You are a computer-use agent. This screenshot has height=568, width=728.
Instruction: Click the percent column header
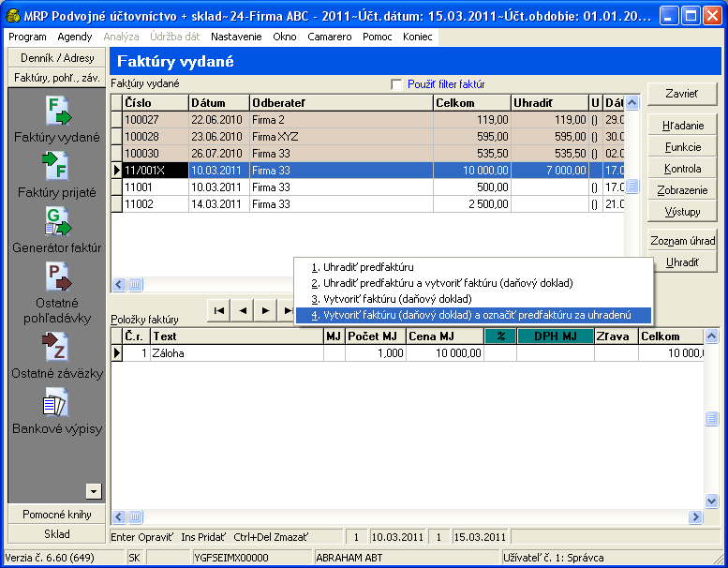(500, 336)
